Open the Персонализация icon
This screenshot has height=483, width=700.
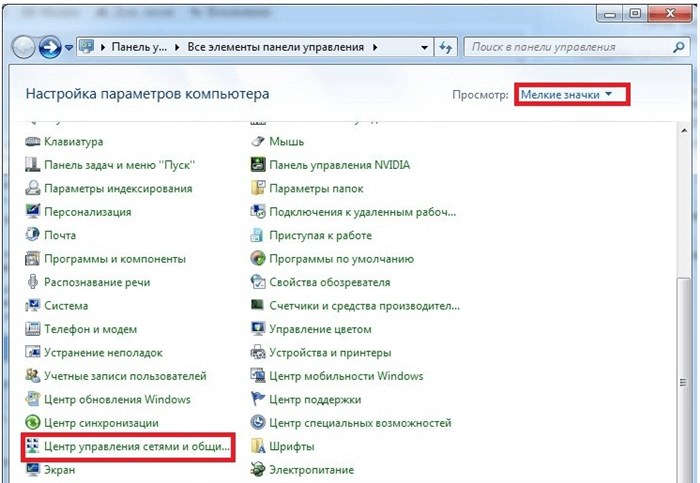click(33, 212)
